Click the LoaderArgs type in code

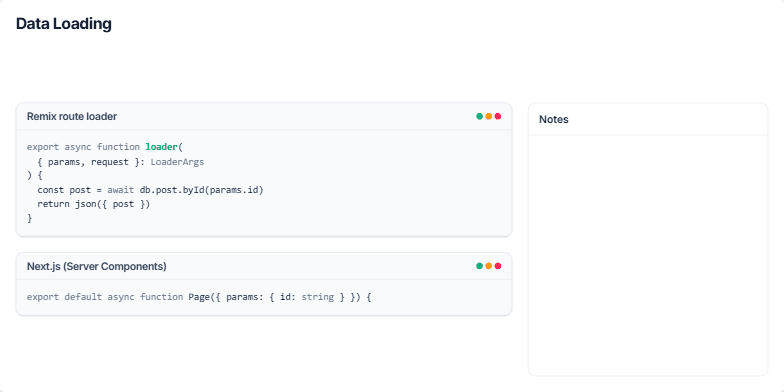pos(178,162)
